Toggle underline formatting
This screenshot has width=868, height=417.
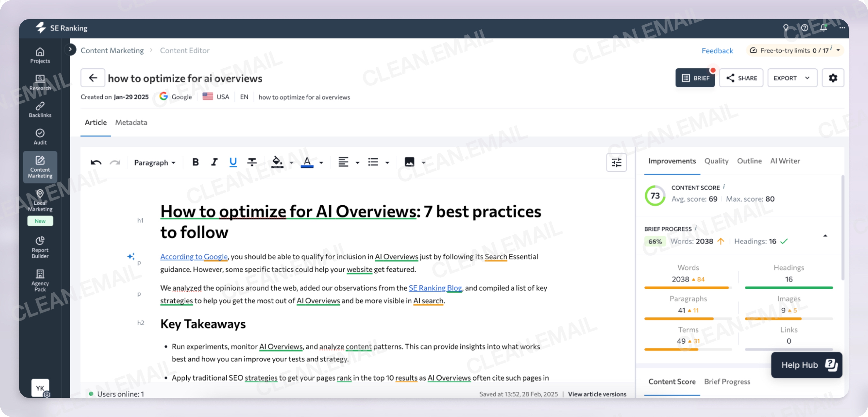(x=233, y=162)
